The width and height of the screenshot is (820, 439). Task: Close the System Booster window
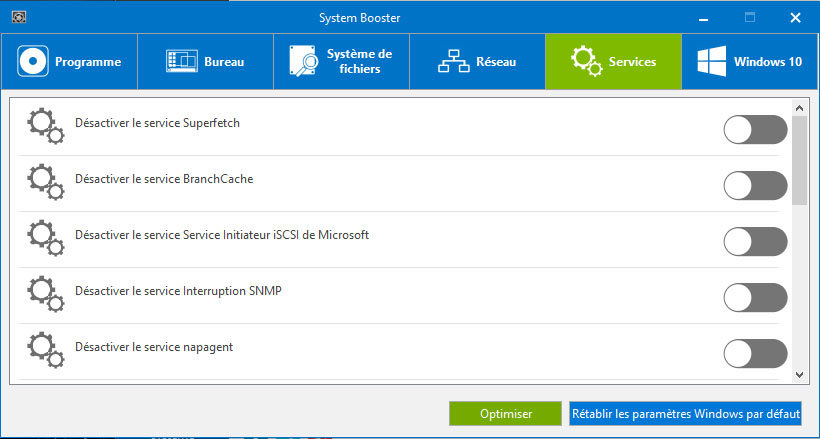pos(795,18)
